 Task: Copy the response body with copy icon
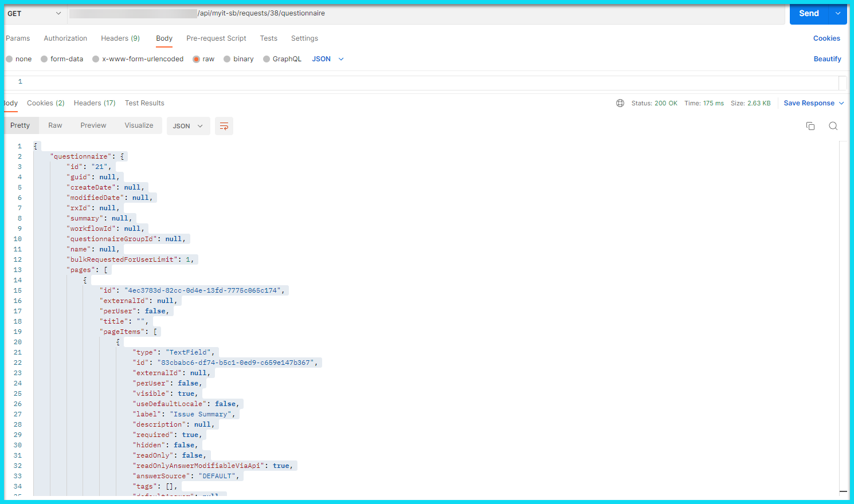point(810,126)
